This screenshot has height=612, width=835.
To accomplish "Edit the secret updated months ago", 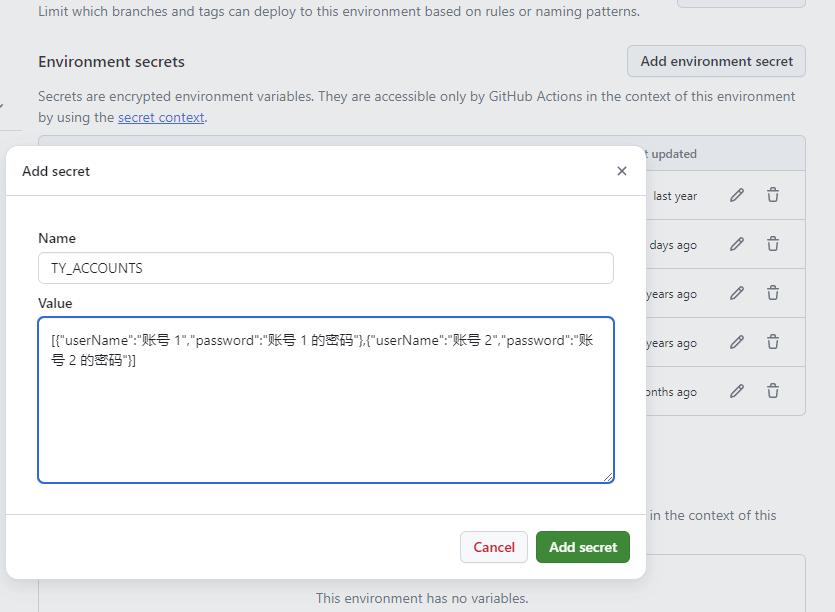I will (x=737, y=392).
